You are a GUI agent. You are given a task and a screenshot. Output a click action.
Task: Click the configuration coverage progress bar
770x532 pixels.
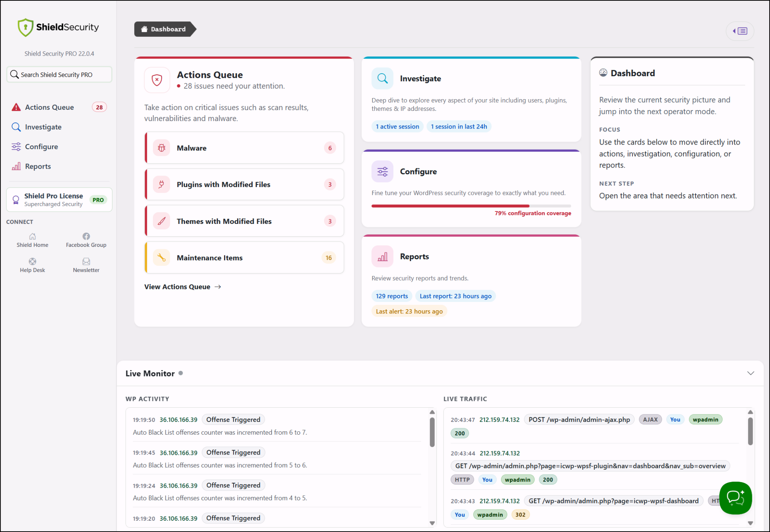point(471,206)
